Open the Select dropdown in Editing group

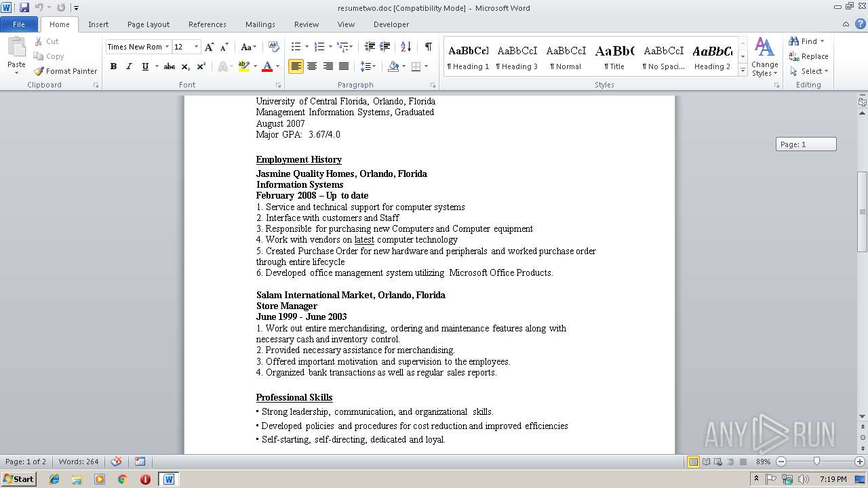[809, 71]
